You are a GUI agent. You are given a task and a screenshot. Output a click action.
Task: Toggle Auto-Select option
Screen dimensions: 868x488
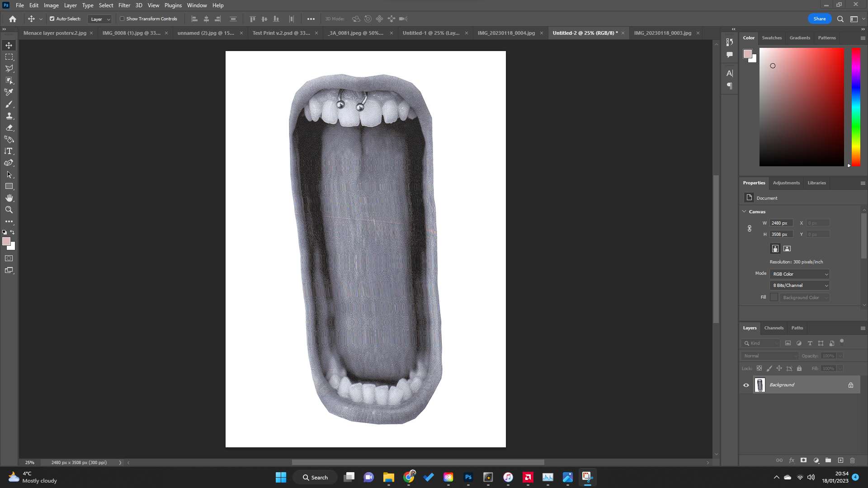(x=52, y=19)
